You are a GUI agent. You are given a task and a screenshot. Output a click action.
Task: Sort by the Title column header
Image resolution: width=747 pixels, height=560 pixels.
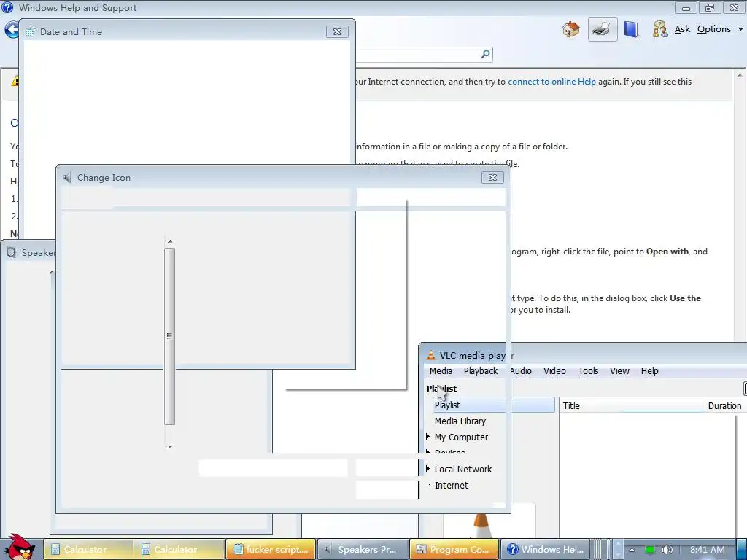click(x=631, y=405)
